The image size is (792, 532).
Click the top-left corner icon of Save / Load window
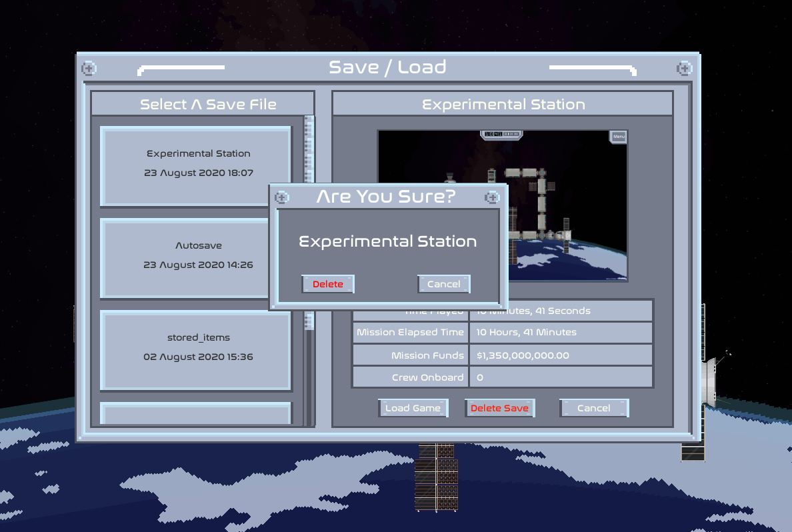[x=89, y=68]
